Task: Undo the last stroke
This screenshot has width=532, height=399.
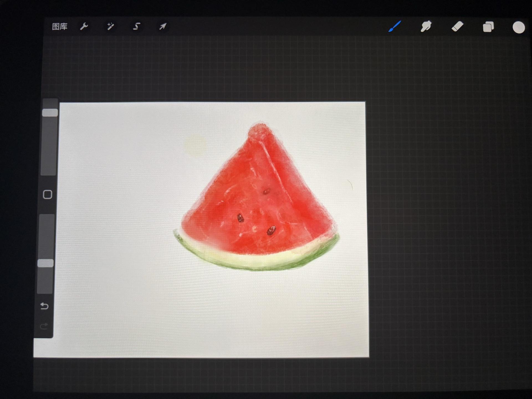Action: (x=44, y=306)
